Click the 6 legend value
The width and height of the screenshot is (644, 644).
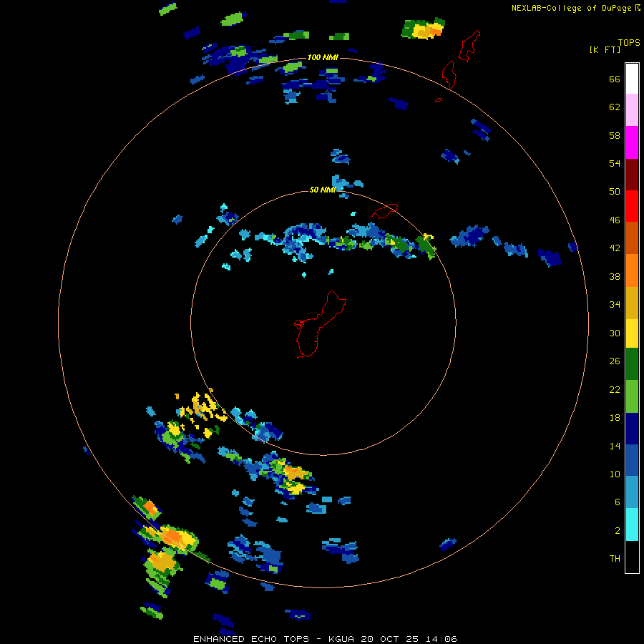[618, 502]
